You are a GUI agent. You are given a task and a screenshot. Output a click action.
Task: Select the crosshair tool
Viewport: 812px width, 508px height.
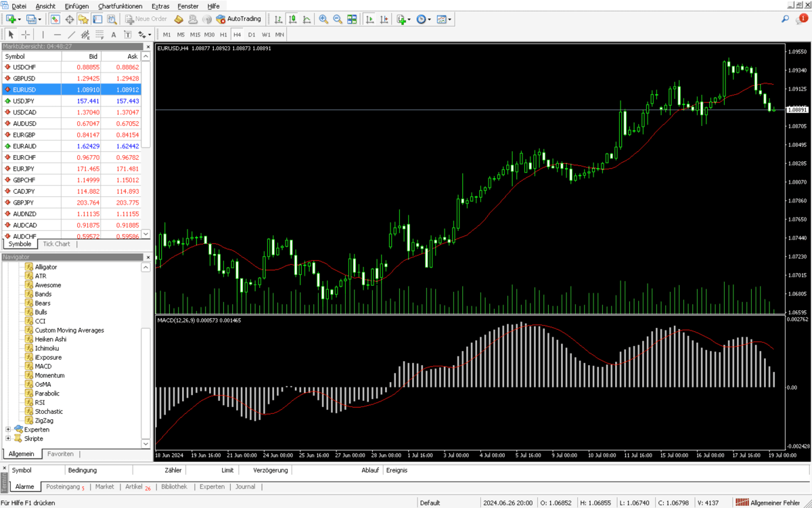pyautogui.click(x=26, y=35)
